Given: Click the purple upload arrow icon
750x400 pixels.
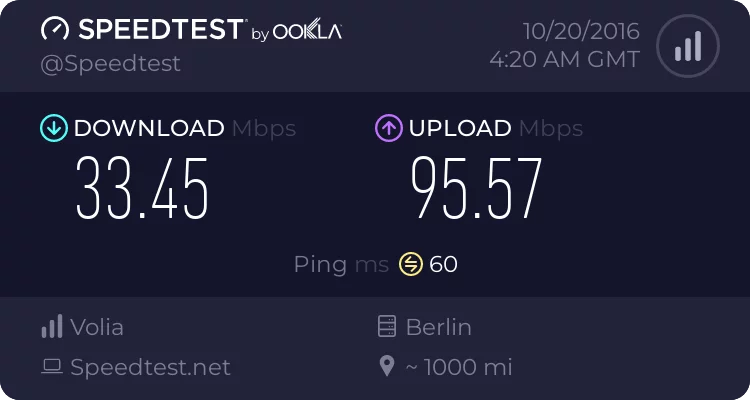Looking at the screenshot, I should pyautogui.click(x=388, y=128).
